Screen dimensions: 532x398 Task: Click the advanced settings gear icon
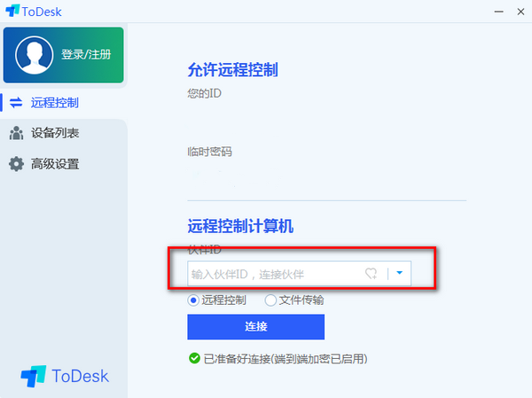tap(16, 164)
